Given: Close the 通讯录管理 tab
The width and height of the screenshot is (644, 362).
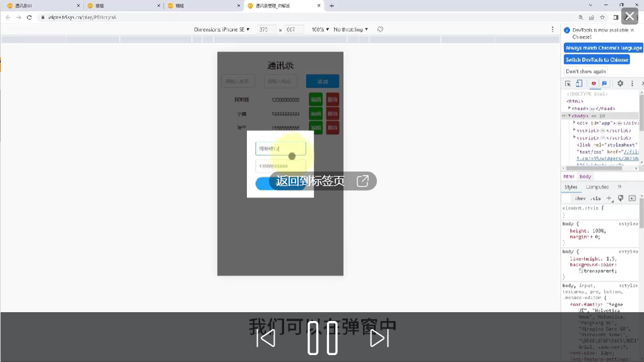Looking at the screenshot, I should pyautogui.click(x=319, y=6).
